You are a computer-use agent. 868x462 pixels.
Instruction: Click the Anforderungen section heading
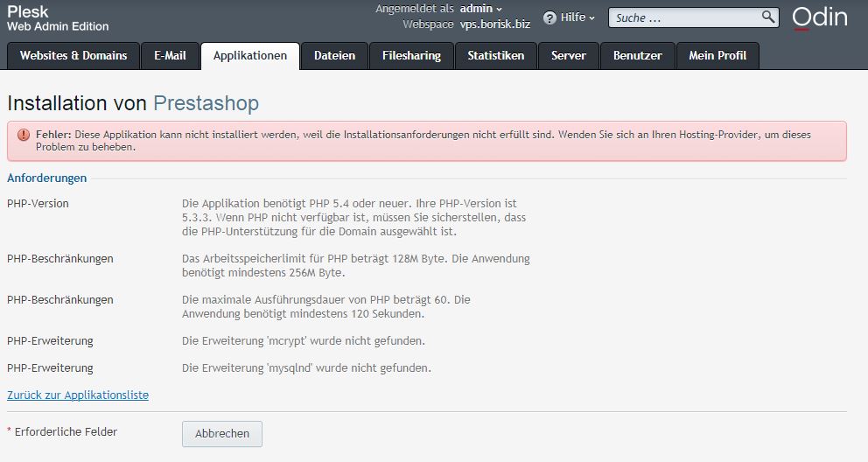pyautogui.click(x=47, y=178)
